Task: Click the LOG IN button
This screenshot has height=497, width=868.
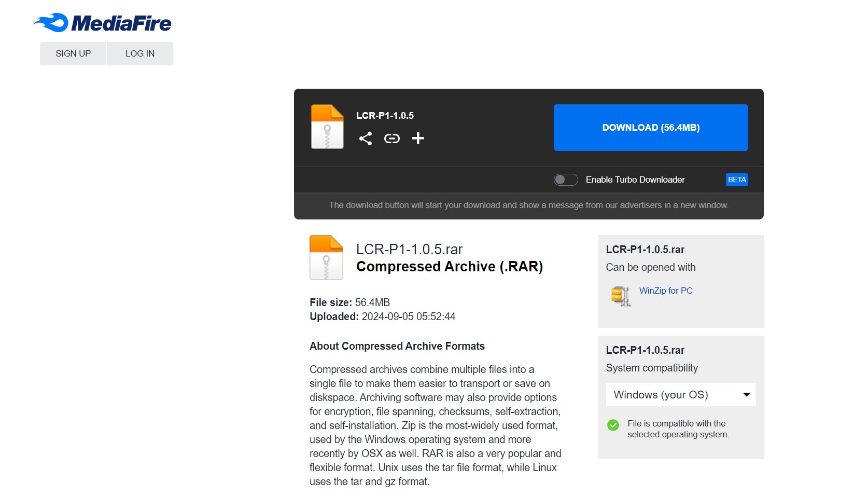Action: pyautogui.click(x=140, y=53)
